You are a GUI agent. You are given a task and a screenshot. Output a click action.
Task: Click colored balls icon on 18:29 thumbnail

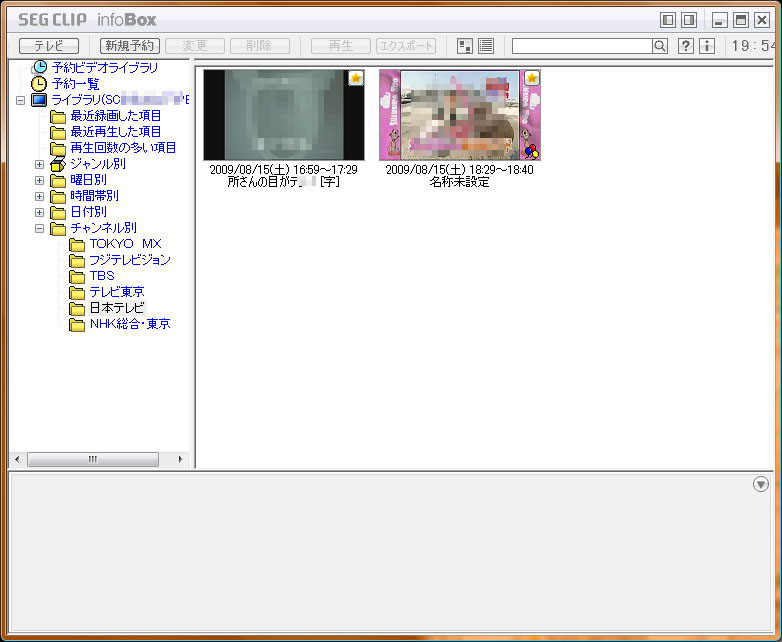pyautogui.click(x=532, y=151)
